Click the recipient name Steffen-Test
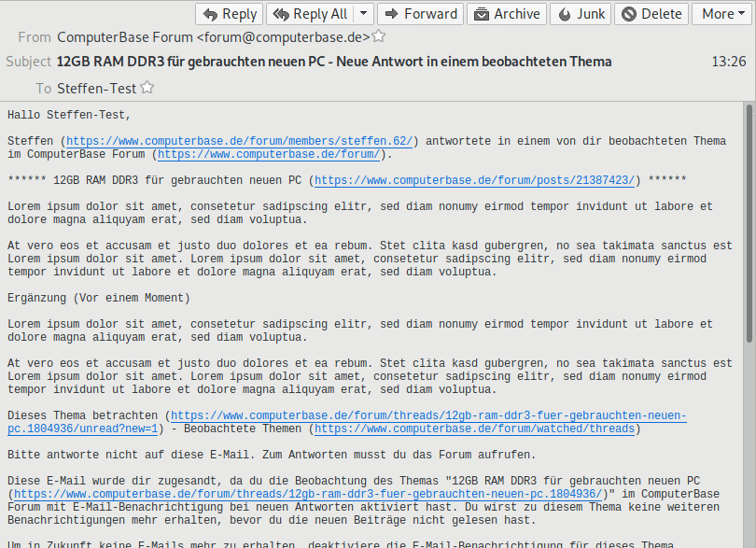This screenshot has height=548, width=756. (x=96, y=89)
